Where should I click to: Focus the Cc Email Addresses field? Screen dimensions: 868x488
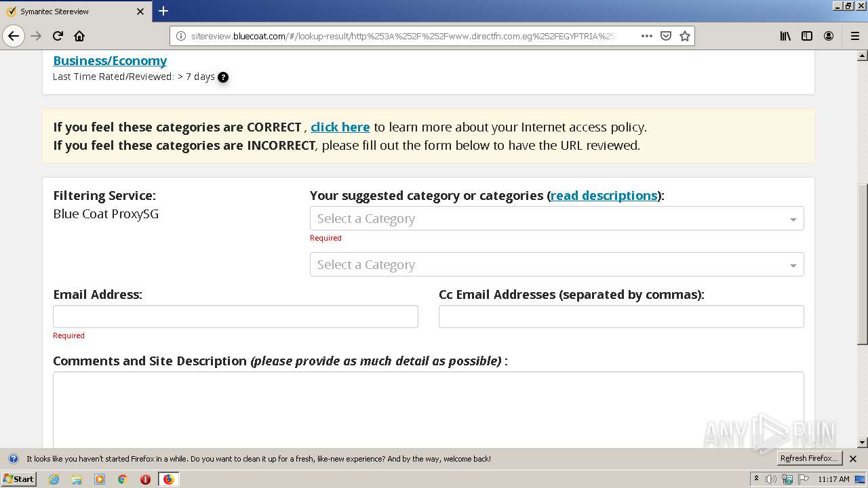click(x=621, y=317)
